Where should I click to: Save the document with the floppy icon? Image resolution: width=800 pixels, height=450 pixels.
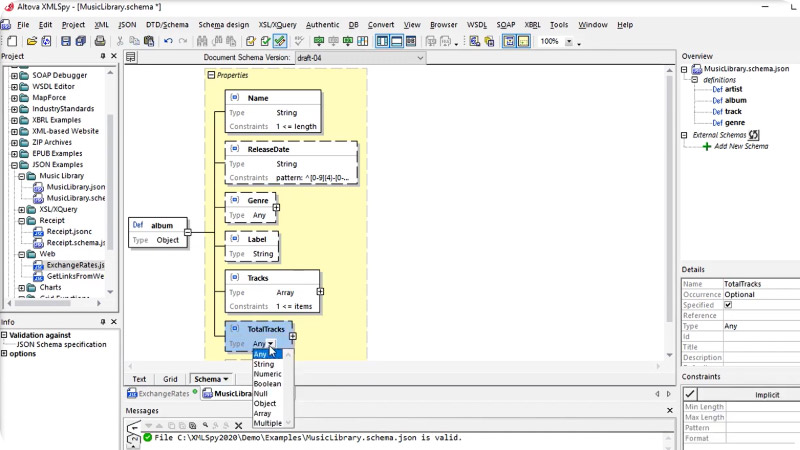[66, 41]
